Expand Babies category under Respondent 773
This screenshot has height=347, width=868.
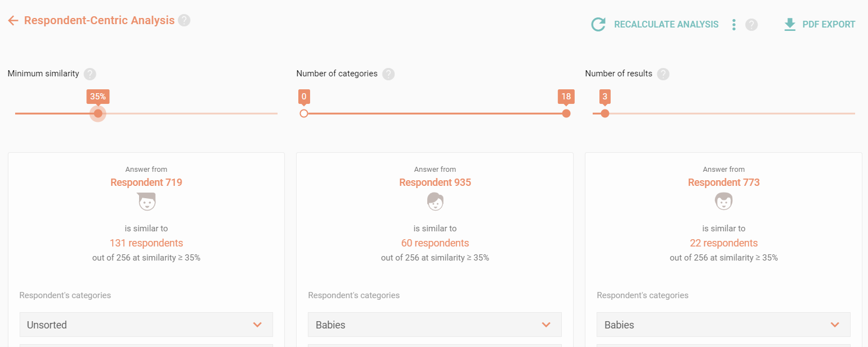coord(723,325)
